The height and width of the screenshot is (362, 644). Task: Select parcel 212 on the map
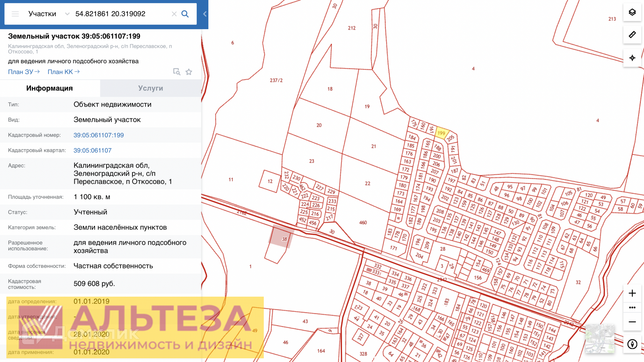352,28
